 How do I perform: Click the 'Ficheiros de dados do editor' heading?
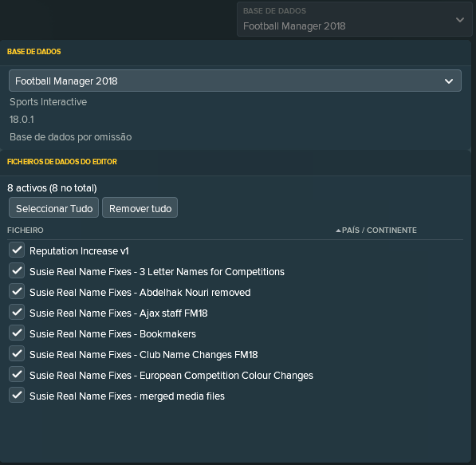coord(62,162)
